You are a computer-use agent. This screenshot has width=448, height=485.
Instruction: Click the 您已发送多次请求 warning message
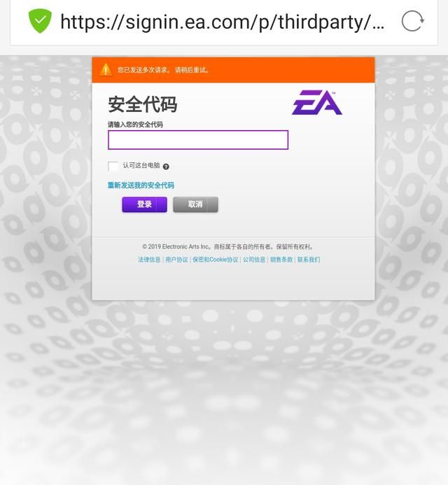(163, 70)
